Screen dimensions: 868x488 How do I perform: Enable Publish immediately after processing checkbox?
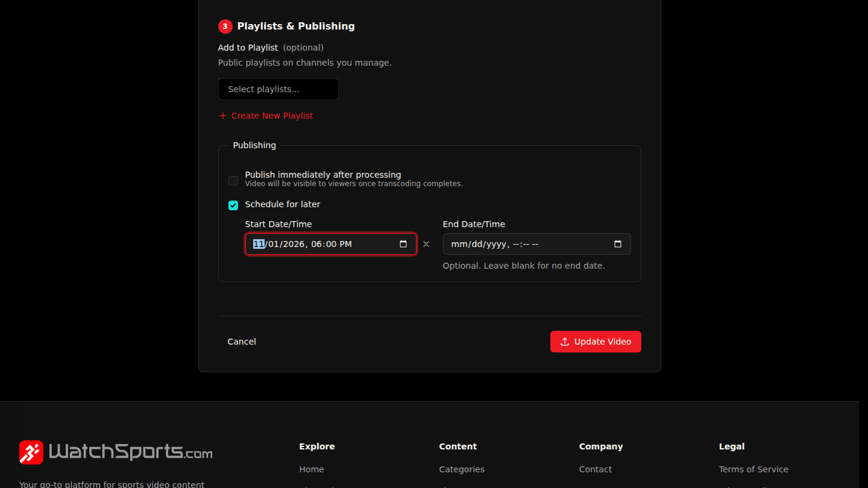point(233,181)
